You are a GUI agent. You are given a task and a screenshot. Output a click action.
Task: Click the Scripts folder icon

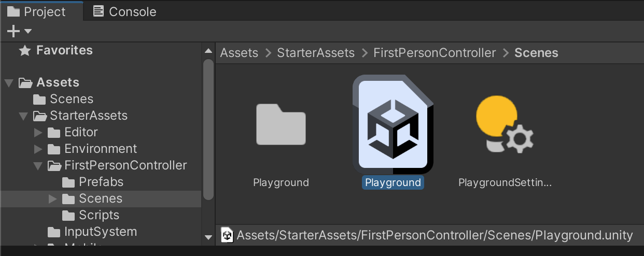[x=68, y=215]
